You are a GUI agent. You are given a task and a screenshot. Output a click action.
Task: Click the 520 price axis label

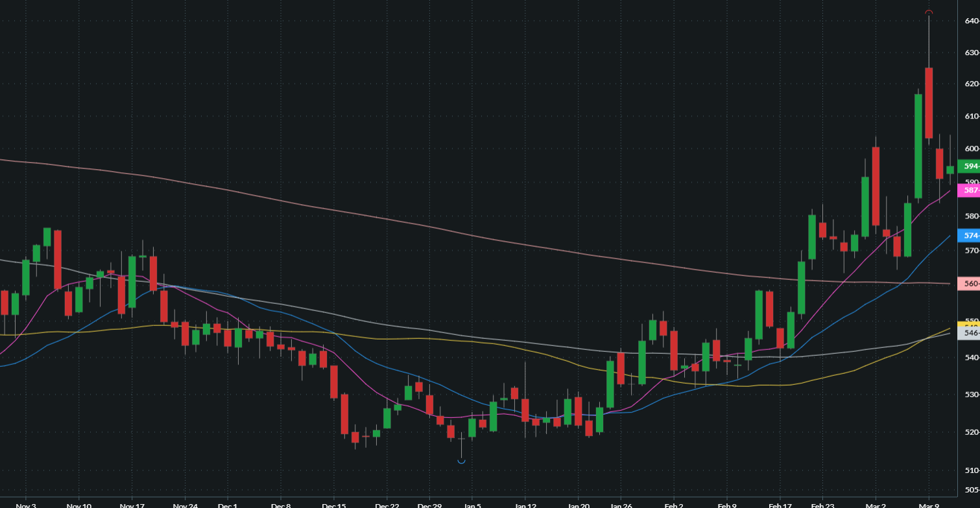(x=971, y=432)
